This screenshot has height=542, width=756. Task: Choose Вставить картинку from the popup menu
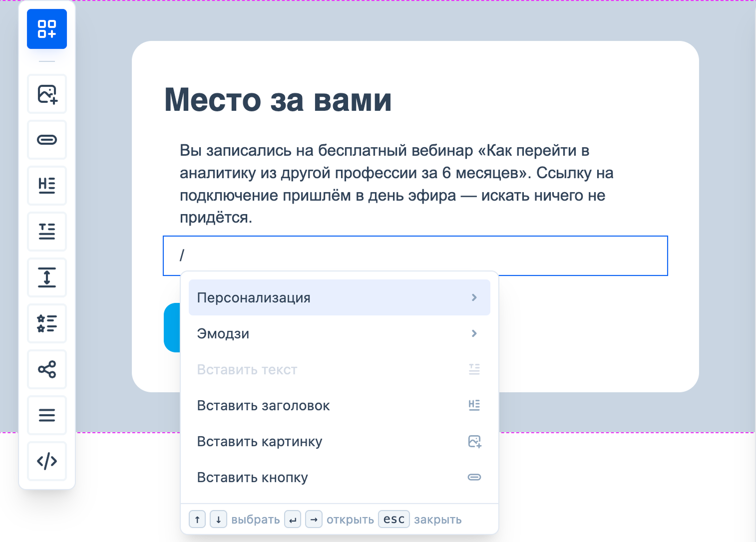(x=340, y=441)
